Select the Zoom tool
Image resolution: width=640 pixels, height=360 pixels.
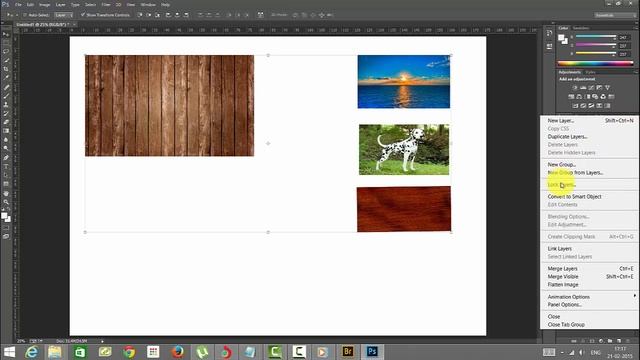pos(6,202)
